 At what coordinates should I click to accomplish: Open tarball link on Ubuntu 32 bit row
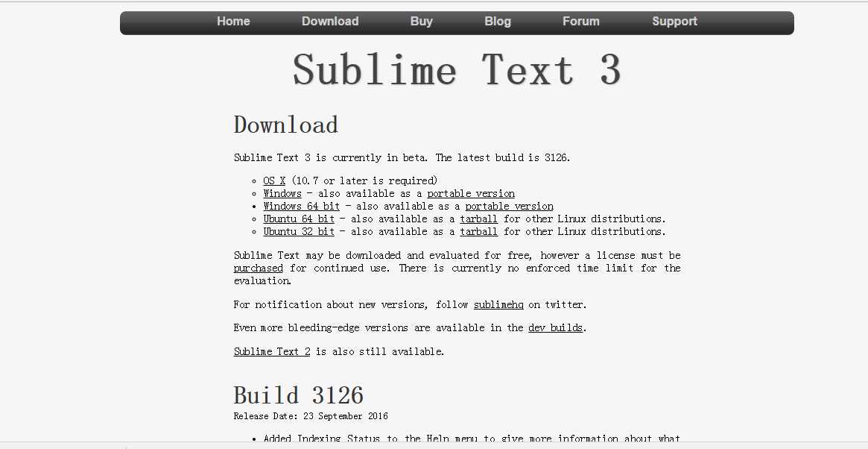pyautogui.click(x=479, y=232)
